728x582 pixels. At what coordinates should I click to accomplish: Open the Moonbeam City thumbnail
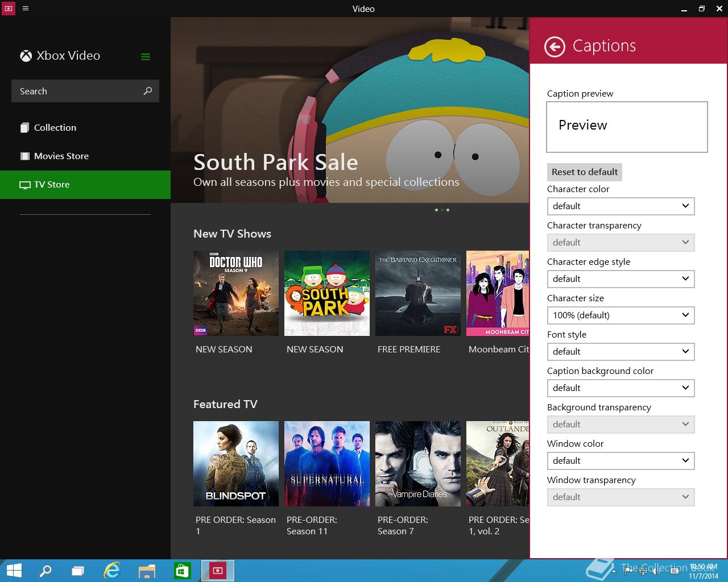pyautogui.click(x=498, y=293)
